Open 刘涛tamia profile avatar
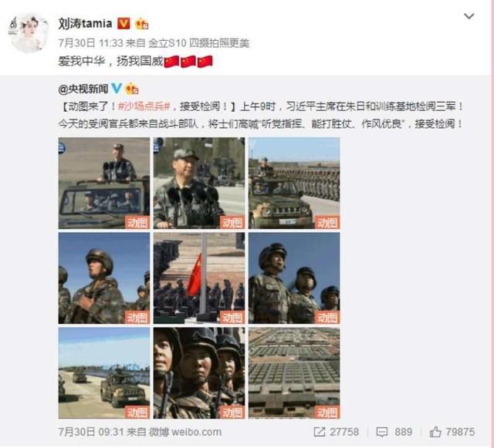Image resolution: width=494 pixels, height=448 pixels. 28,33
